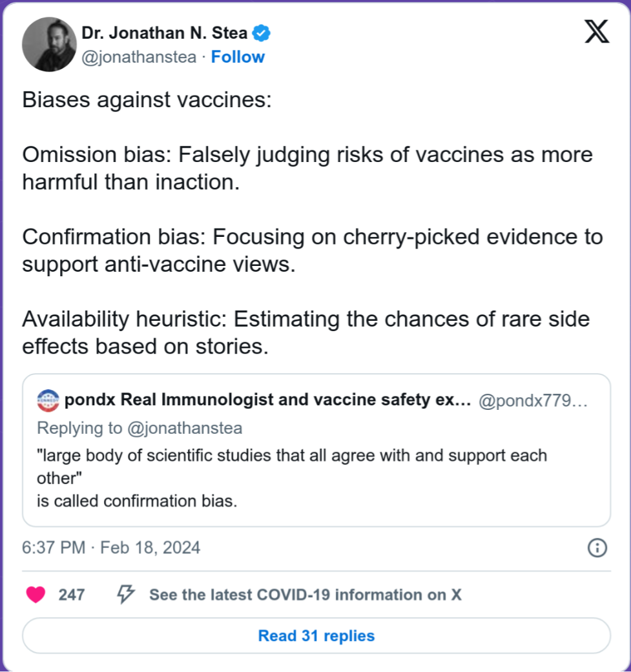The height and width of the screenshot is (672, 631).
Task: Click the blue verified badge icon
Action: click(261, 32)
